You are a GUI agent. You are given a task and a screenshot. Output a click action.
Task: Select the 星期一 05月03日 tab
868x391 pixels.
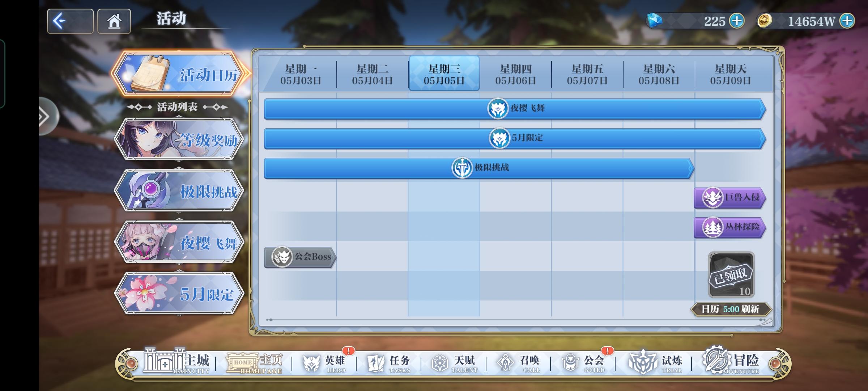click(x=301, y=74)
